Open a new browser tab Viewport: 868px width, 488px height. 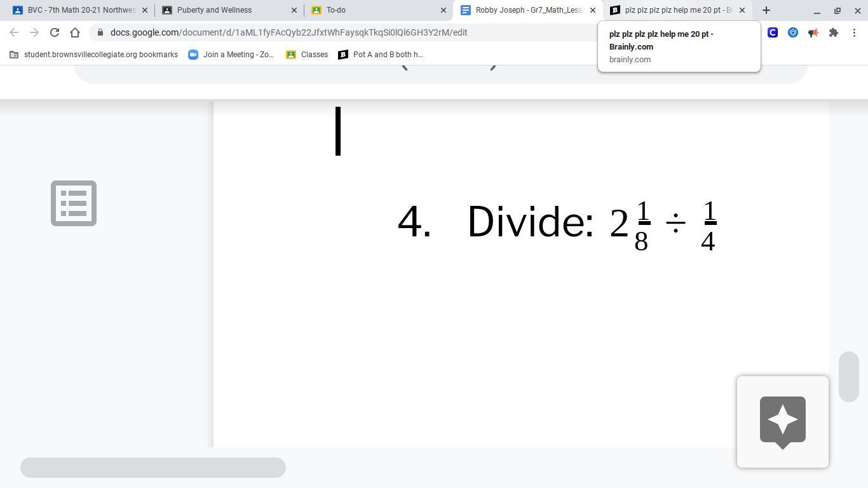click(x=766, y=10)
